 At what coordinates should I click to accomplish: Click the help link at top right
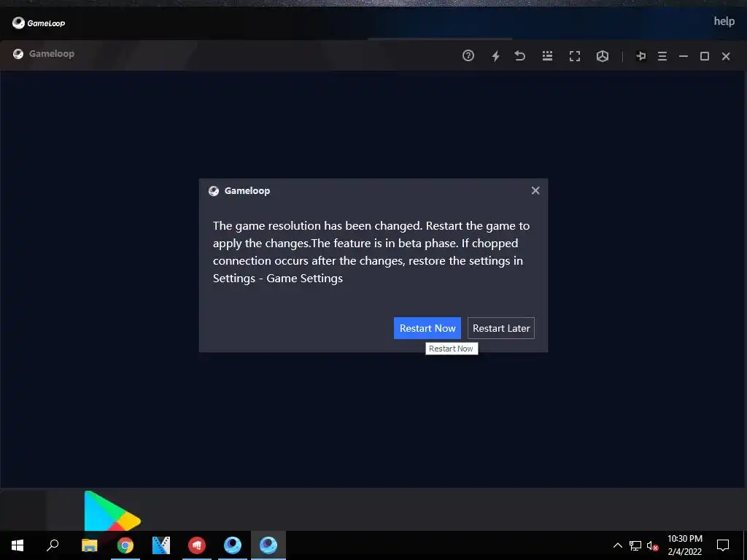pos(724,21)
